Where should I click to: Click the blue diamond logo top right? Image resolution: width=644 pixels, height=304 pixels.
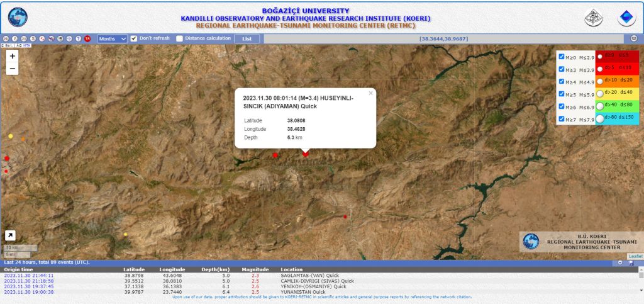coord(626,18)
